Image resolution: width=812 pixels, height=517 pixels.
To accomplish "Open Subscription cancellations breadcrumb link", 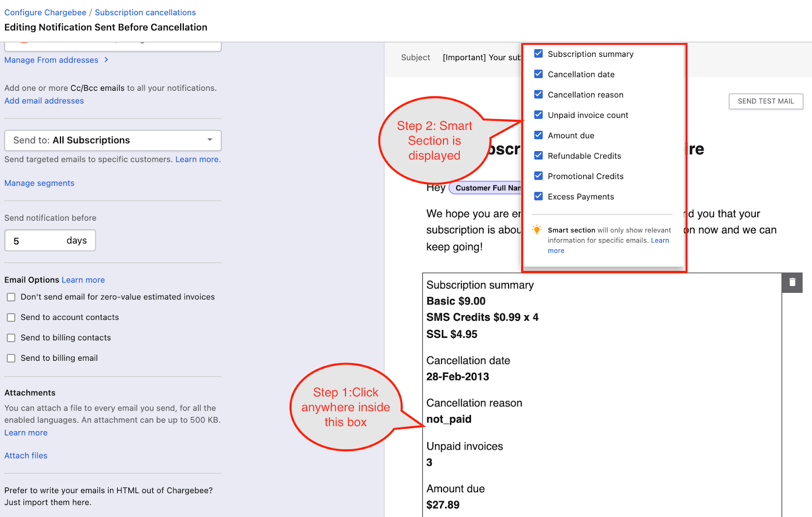I will click(x=145, y=12).
